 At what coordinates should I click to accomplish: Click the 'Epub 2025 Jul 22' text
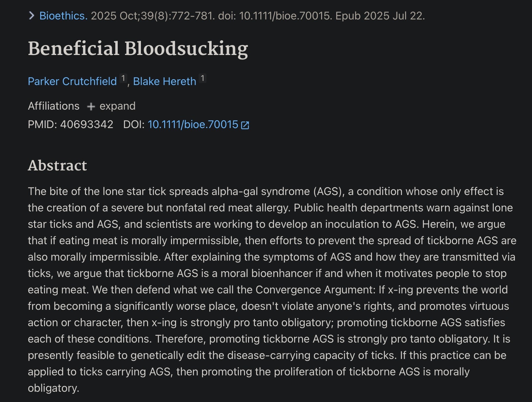click(379, 16)
